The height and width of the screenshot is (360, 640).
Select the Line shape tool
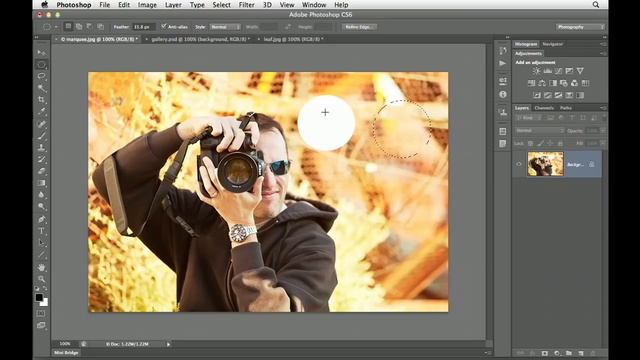click(41, 255)
